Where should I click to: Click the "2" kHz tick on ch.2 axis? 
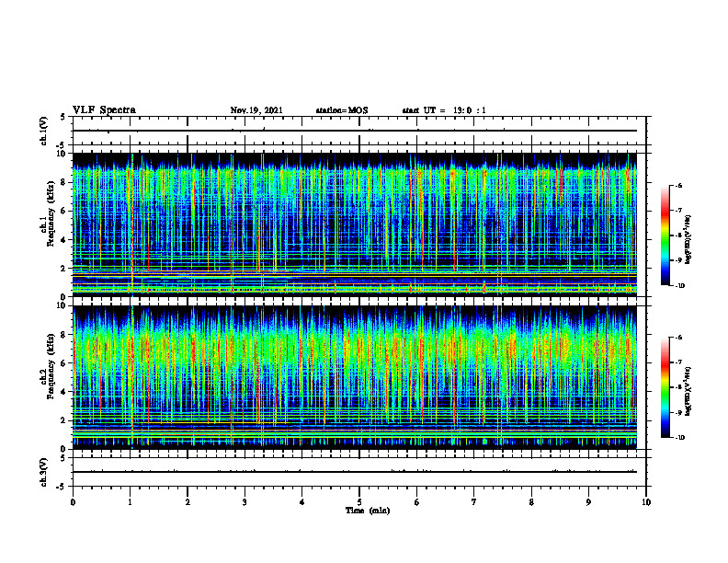(63, 420)
